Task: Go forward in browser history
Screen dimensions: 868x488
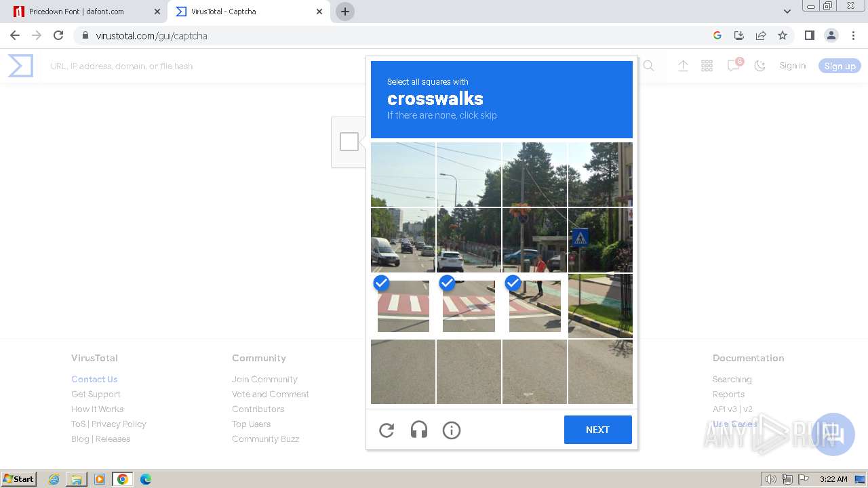Action: 37,35
